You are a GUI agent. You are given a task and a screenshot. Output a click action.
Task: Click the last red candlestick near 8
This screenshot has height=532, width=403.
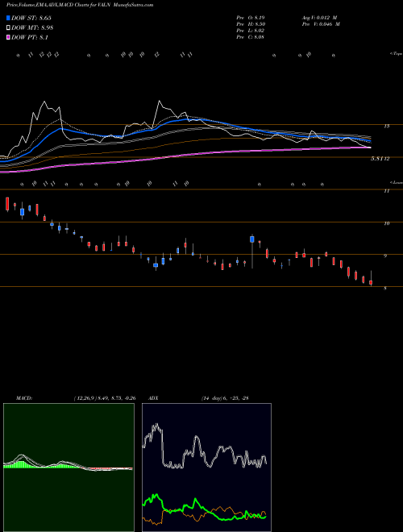coord(371,282)
